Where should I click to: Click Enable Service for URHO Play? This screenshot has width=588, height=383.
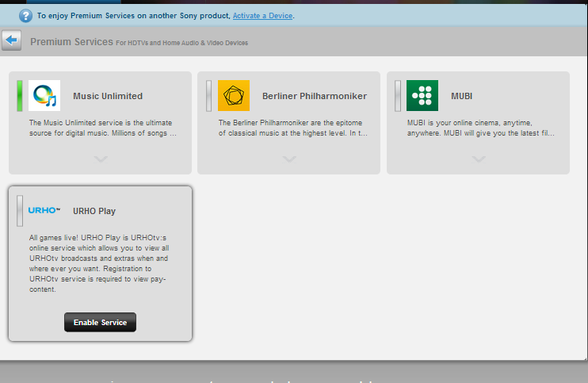point(100,322)
